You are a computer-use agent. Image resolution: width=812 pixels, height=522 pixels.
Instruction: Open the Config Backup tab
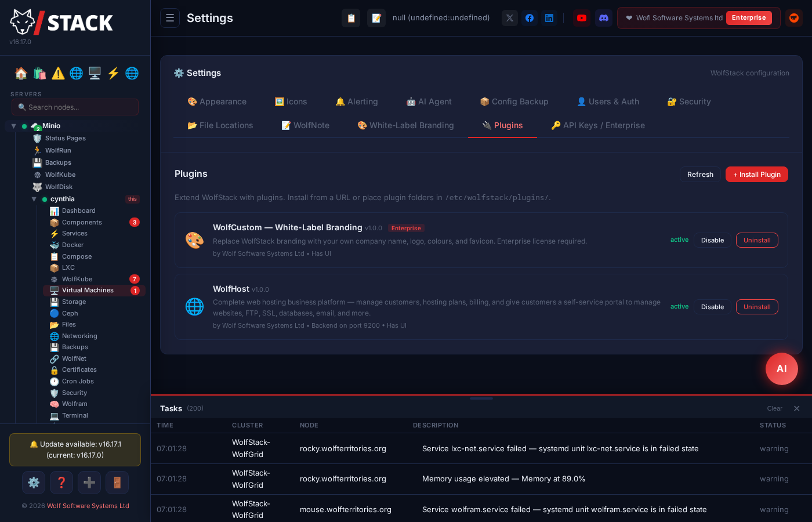pos(514,101)
